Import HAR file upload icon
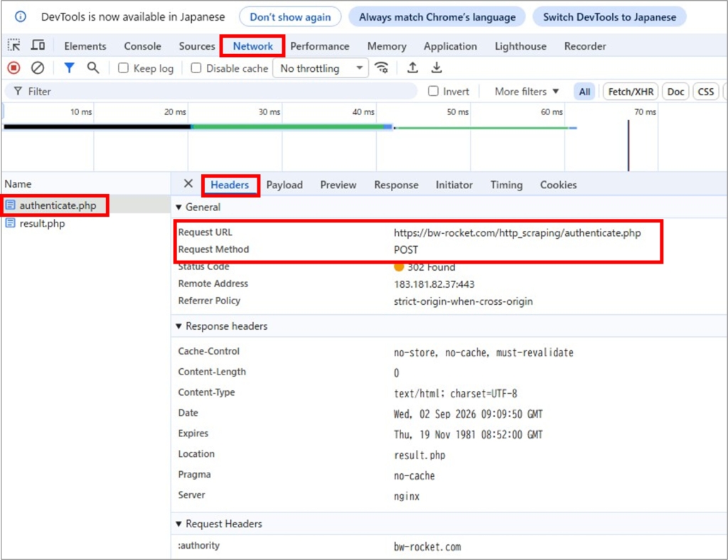The width and height of the screenshot is (728, 560). click(412, 68)
